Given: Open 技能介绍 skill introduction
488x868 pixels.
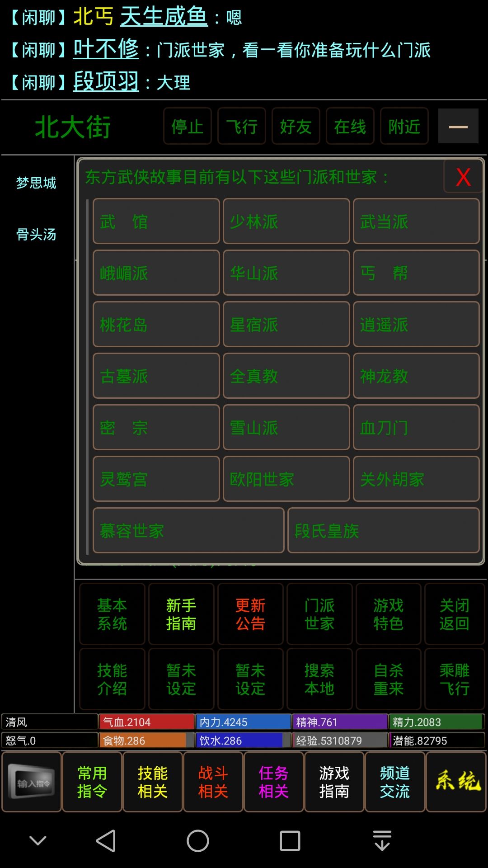Looking at the screenshot, I should click(x=112, y=679).
